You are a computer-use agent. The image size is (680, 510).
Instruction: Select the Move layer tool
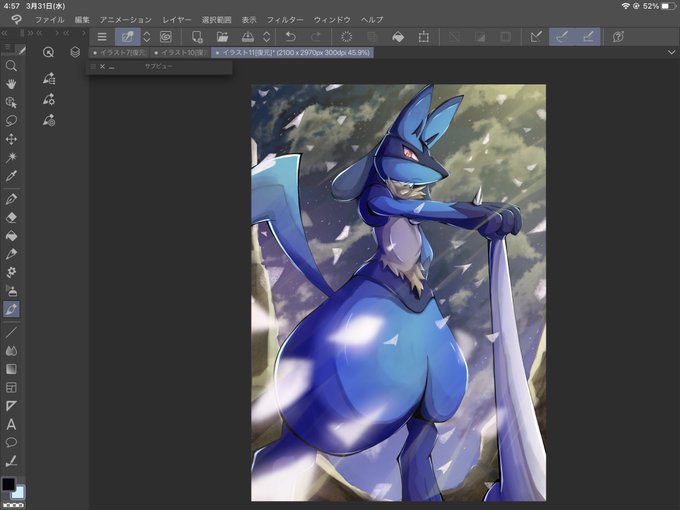[11, 139]
